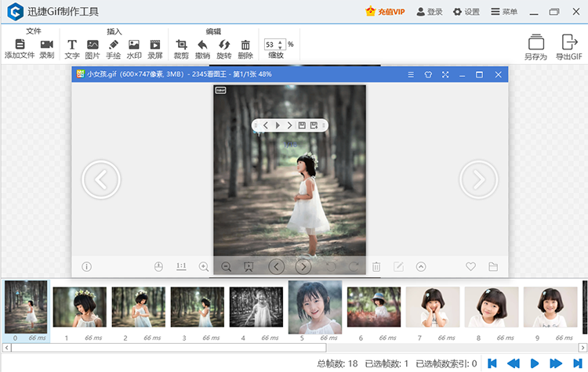Screen dimensions: 588x372
Task: Favorite the image with the heart icon
Action: pyautogui.click(x=470, y=266)
